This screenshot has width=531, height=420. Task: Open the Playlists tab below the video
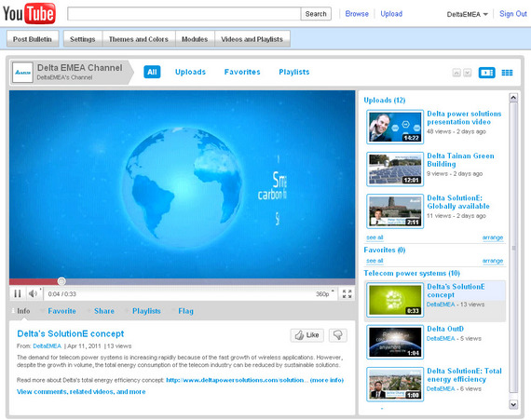[x=146, y=311]
